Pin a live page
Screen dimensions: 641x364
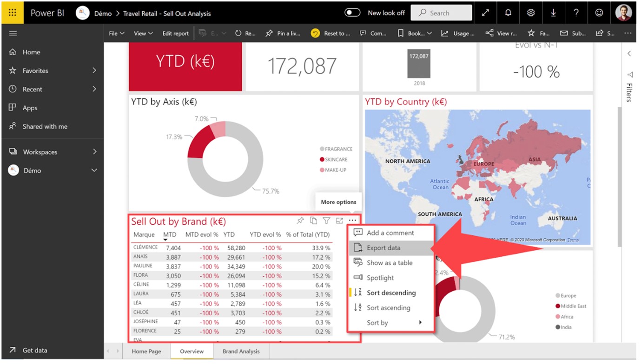[283, 33]
